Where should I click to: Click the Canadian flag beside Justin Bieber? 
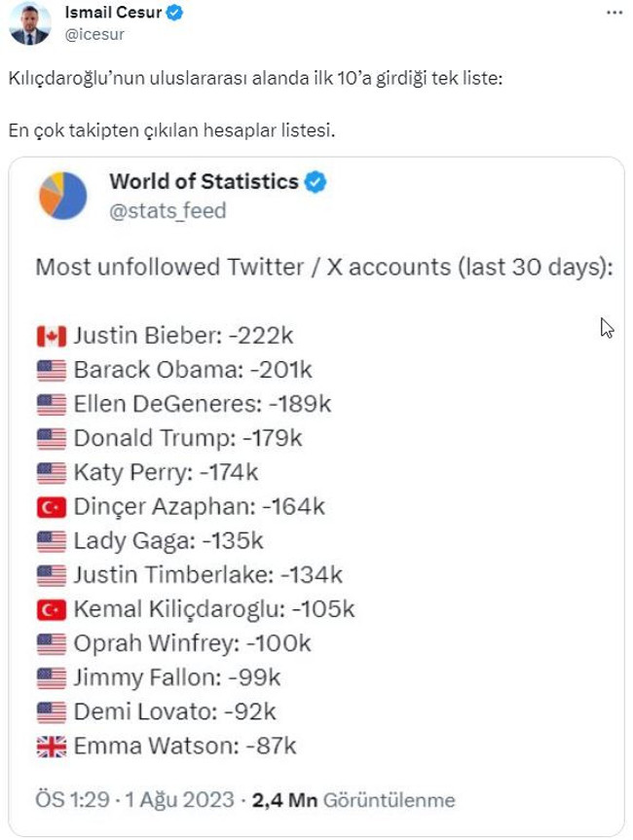(51, 337)
